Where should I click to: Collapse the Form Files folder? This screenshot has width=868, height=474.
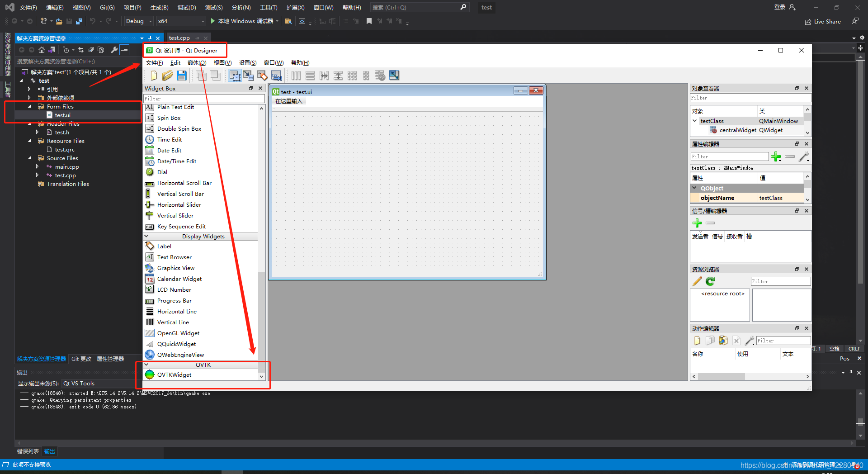tap(30, 107)
